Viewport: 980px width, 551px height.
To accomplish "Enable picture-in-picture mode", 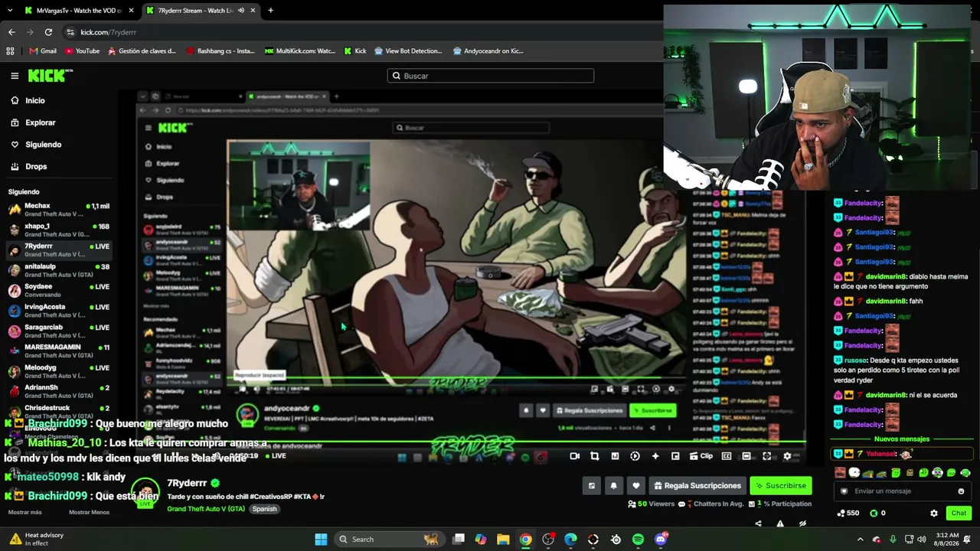I will click(x=675, y=456).
